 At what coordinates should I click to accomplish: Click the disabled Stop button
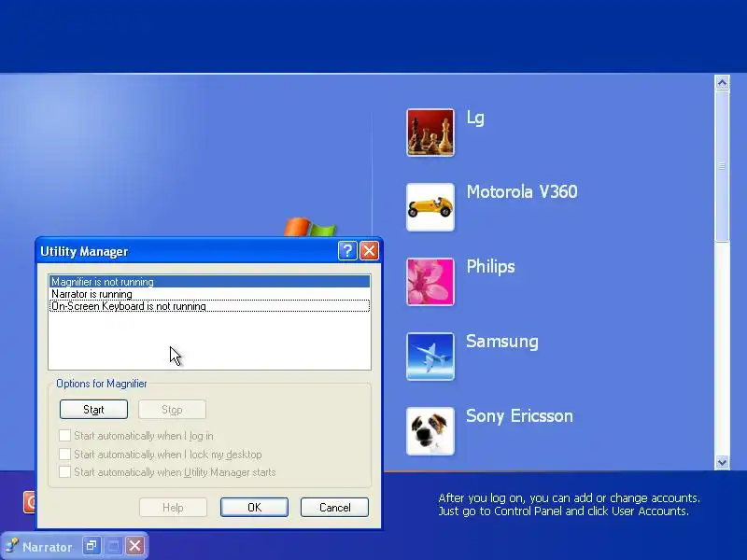point(172,410)
